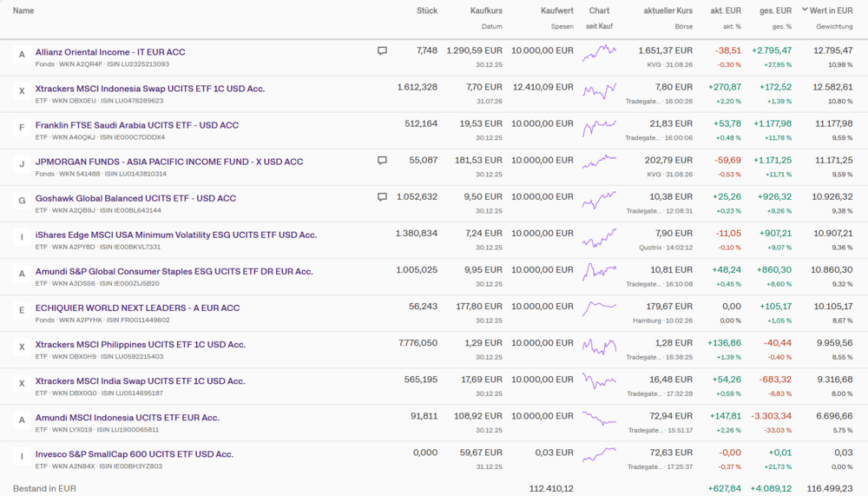Viewport: 868px width, 496px height.
Task: Click the A avatar for Amundi MSCI Indonesia
Action: click(x=22, y=420)
